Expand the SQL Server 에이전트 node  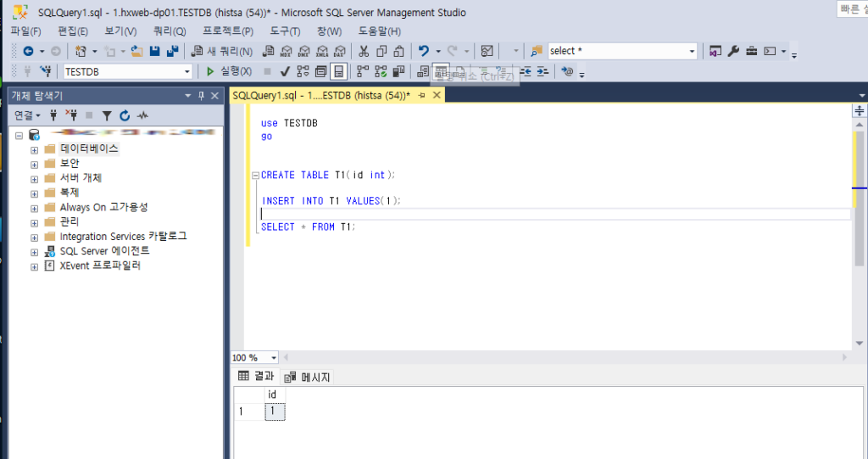pyautogui.click(x=34, y=252)
